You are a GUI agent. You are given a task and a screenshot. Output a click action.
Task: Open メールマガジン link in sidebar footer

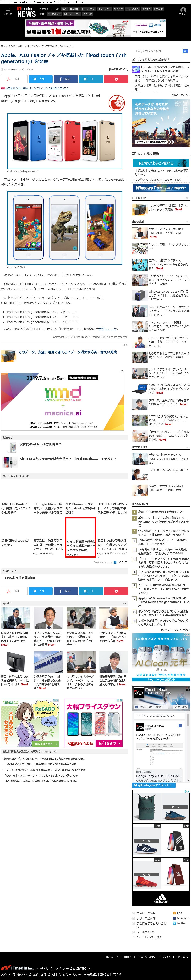(146, 932)
